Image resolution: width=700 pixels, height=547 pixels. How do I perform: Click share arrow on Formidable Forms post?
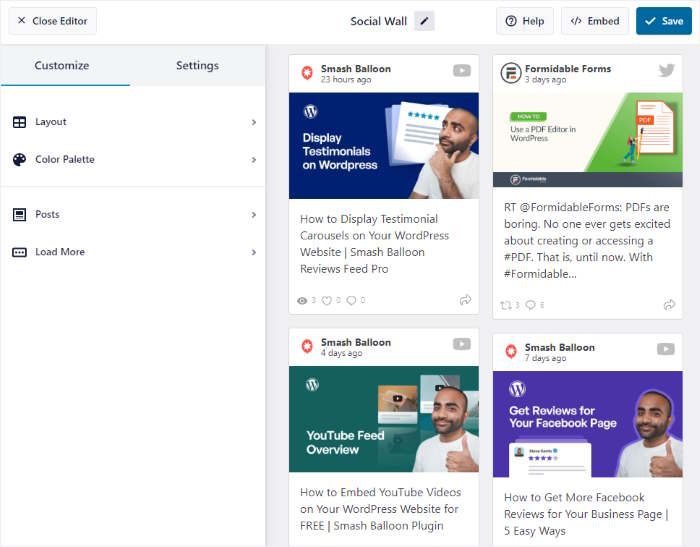coord(669,305)
